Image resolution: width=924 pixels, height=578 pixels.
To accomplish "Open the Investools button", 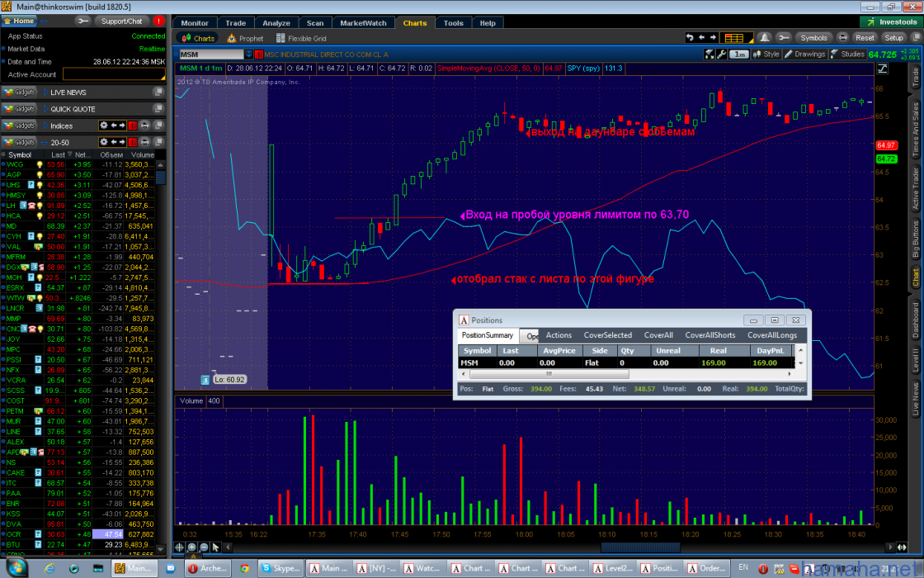I will click(892, 21).
